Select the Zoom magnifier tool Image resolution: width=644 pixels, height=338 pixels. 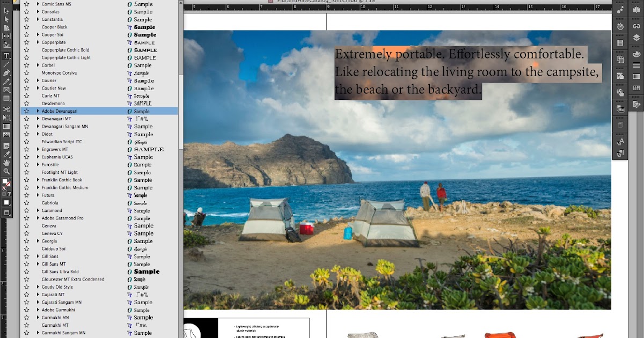6,171
